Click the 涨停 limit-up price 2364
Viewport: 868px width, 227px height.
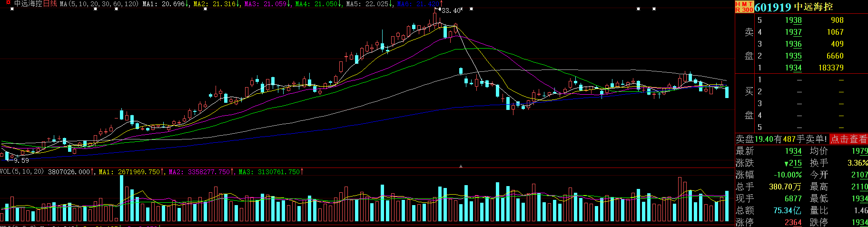point(793,222)
